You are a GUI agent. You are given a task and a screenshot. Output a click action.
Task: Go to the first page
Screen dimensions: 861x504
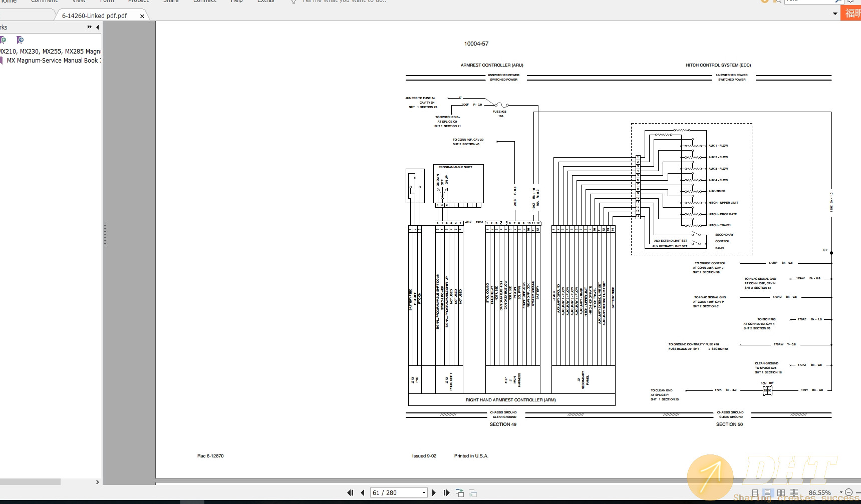350,493
